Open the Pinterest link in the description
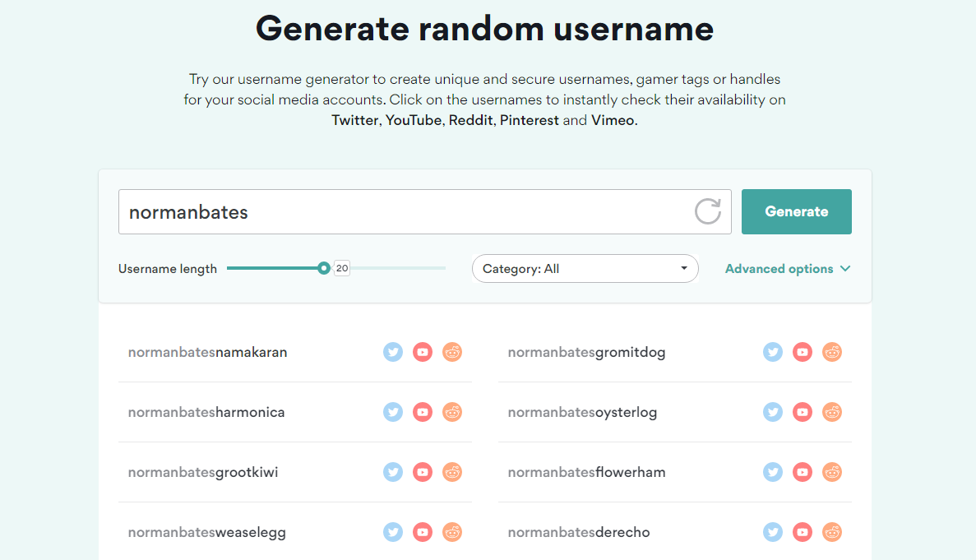This screenshot has height=560, width=976. (x=530, y=119)
